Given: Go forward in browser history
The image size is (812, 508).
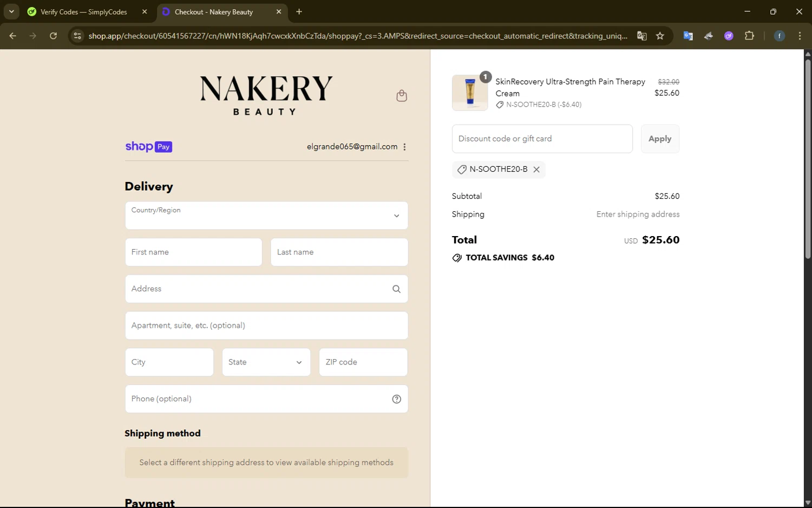Looking at the screenshot, I should pos(33,36).
